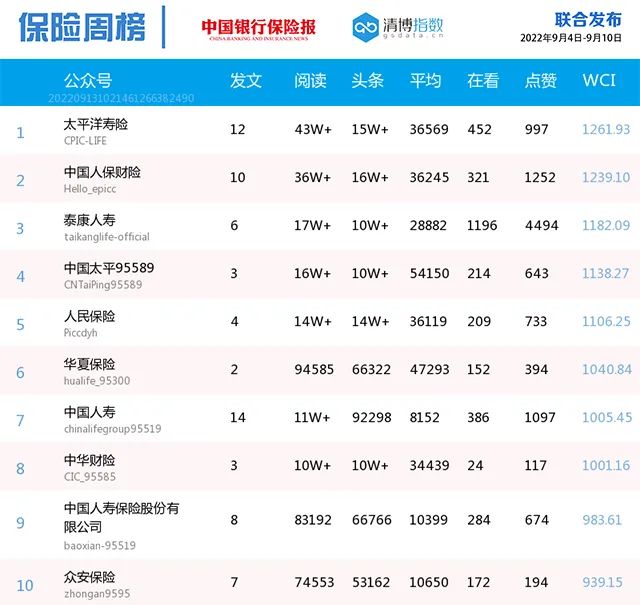Click the 头条 column header
Viewport: 640px width, 605px height.
pos(367,80)
